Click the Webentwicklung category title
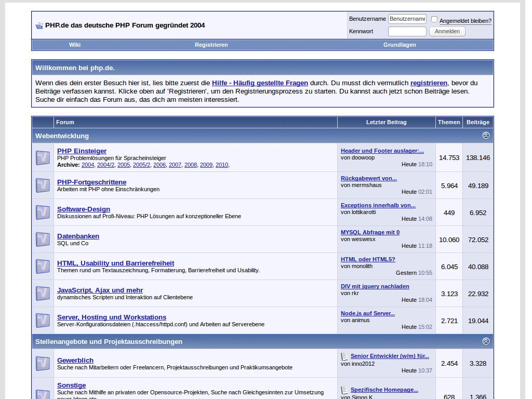The image size is (532, 399). 62,136
